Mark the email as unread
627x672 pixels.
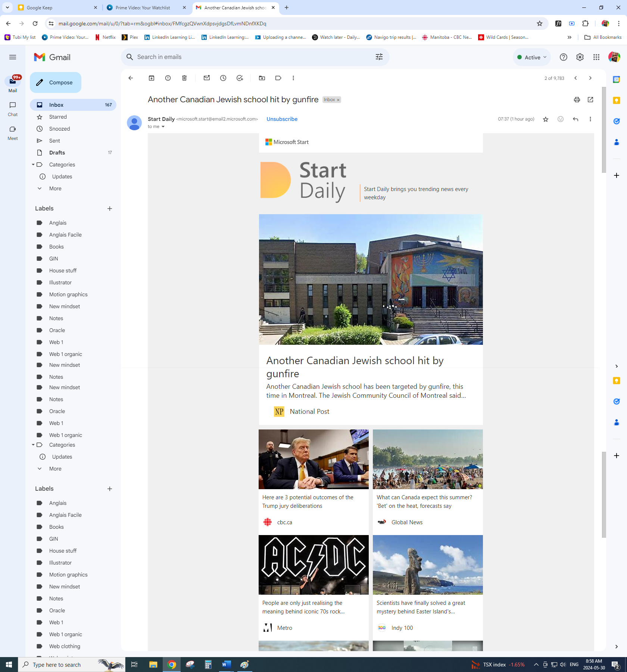coord(207,78)
